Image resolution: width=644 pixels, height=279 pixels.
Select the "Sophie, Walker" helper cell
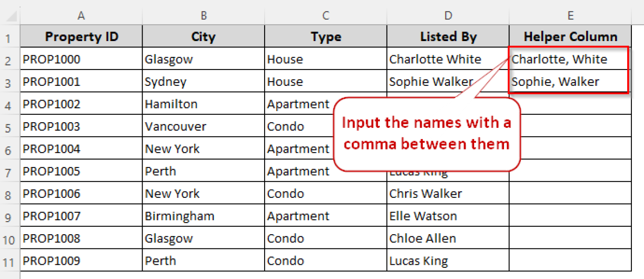pyautogui.click(x=569, y=82)
